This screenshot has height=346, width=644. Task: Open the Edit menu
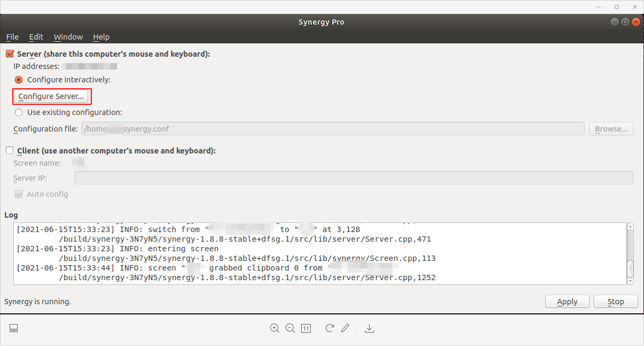click(x=36, y=37)
